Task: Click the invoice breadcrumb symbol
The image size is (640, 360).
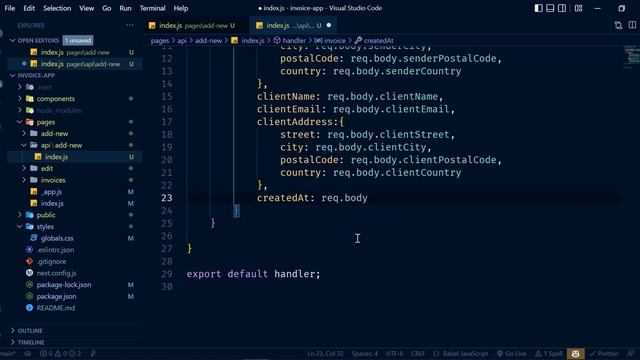Action: (x=330, y=40)
